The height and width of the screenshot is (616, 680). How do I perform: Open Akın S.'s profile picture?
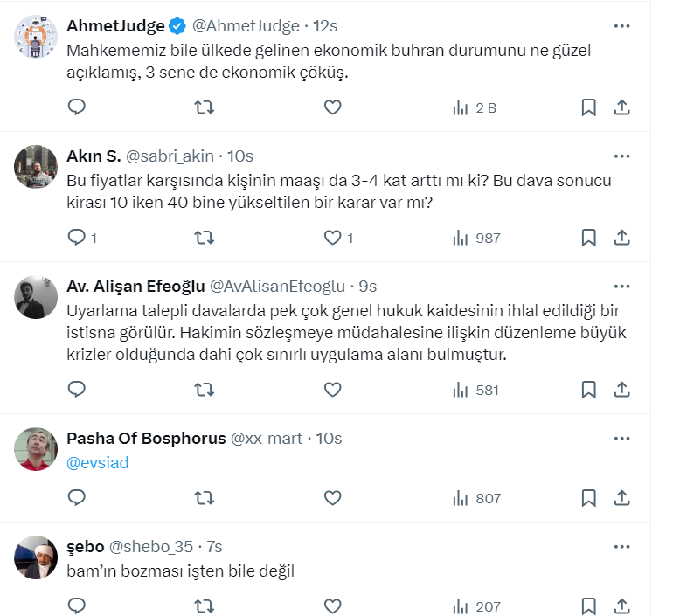(37, 169)
